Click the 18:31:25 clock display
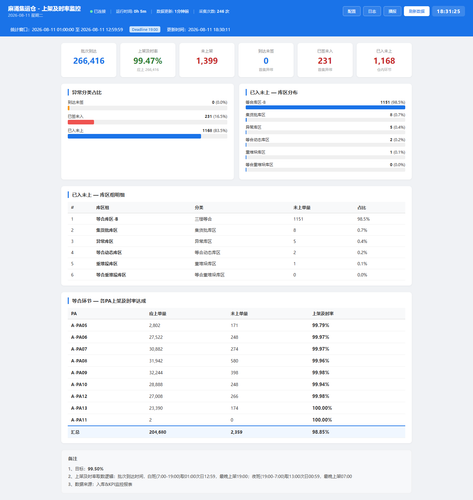This screenshot has height=500, width=473. pos(448,11)
